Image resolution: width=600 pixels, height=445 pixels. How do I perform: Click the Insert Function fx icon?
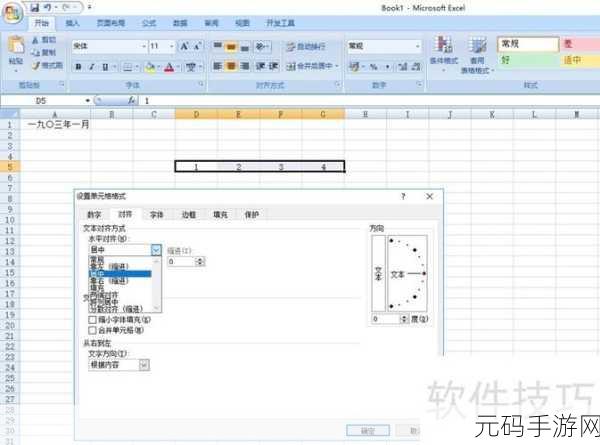click(132, 100)
